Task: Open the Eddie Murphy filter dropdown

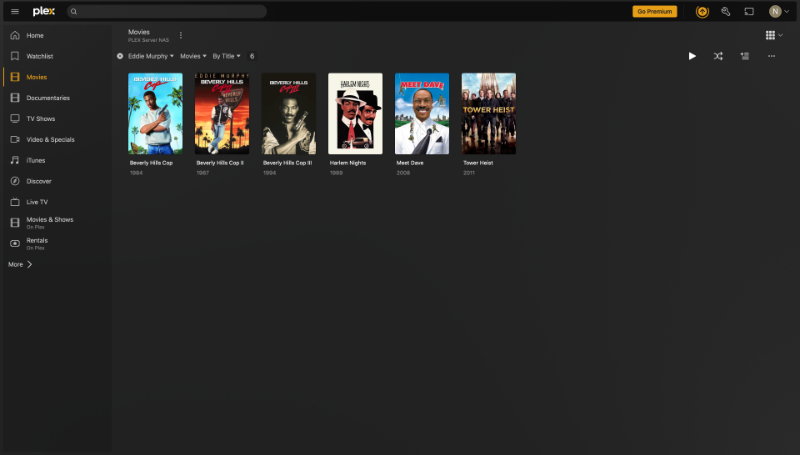Action: 151,56
